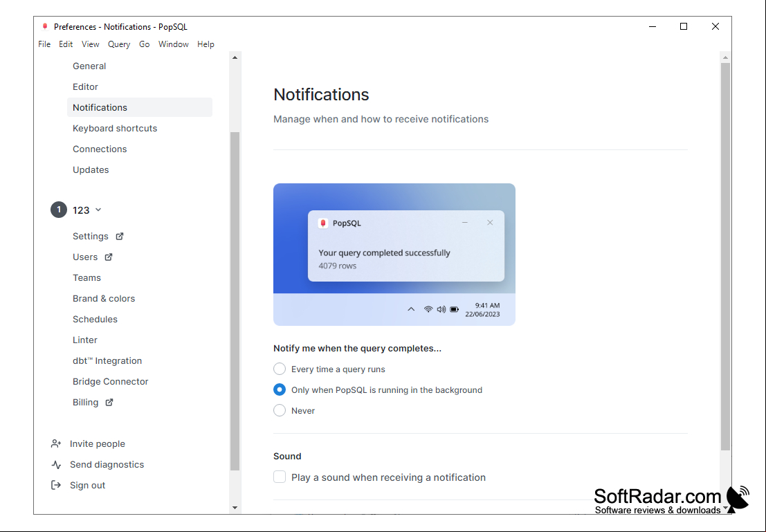Open Updates preferences

(91, 169)
